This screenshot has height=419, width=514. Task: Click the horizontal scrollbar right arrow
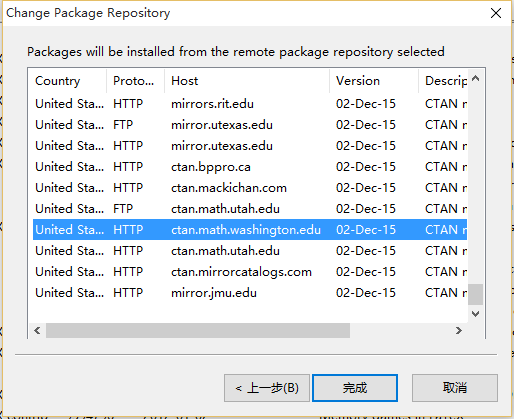(459, 330)
